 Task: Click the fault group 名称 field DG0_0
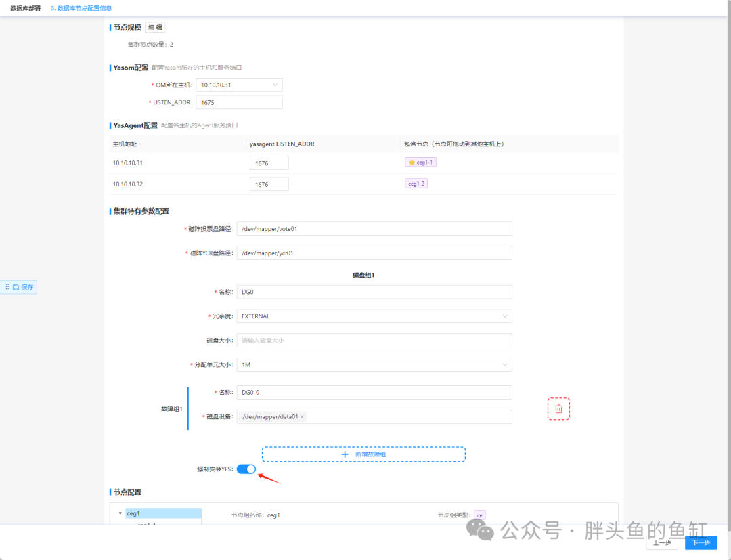pyautogui.click(x=374, y=393)
